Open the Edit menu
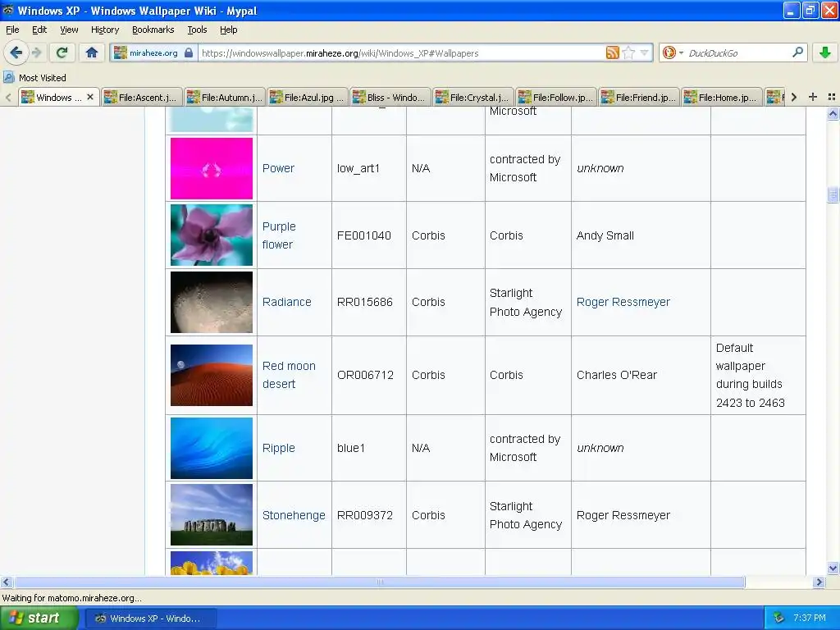Viewport: 840px width, 630px height. pos(39,30)
